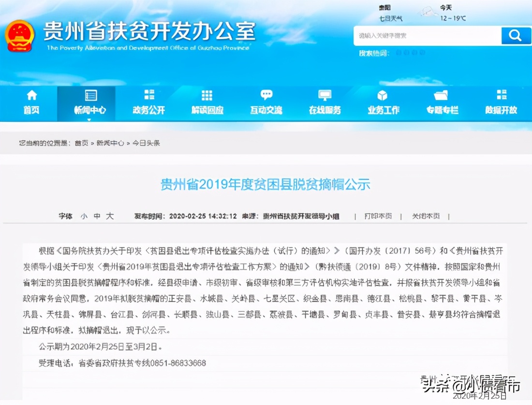
Task: Click the first social media icon in 微发布 row
Action: 399,53
